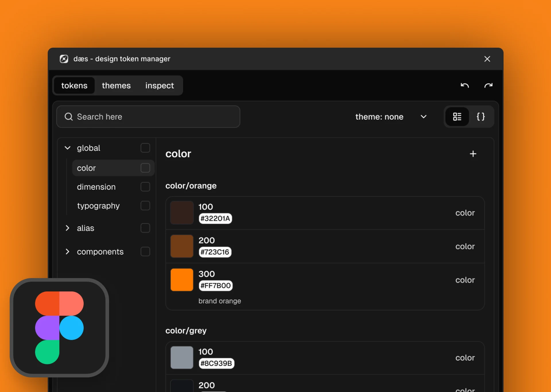Click the color type label for #8C939B

(465, 358)
